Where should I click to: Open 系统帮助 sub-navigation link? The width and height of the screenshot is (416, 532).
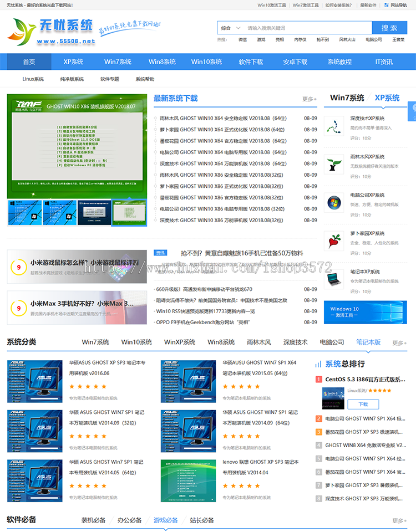point(145,79)
